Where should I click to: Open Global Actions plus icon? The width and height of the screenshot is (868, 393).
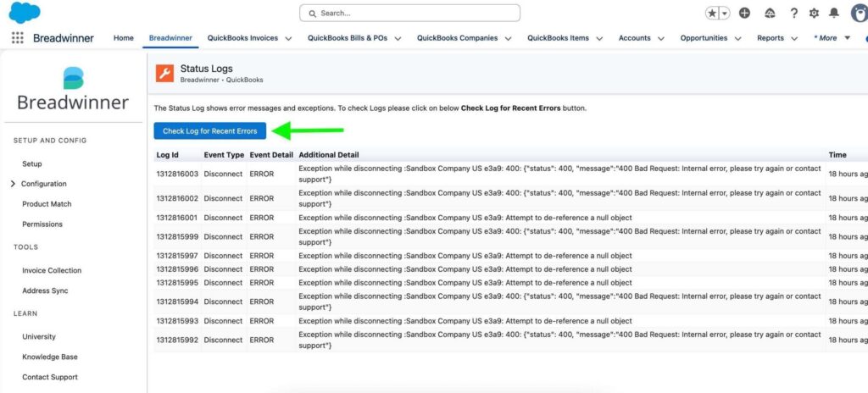745,14
